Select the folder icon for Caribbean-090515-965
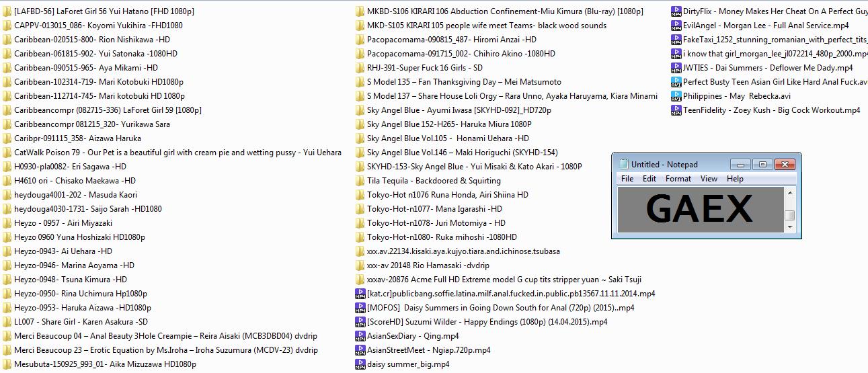 (x=7, y=68)
